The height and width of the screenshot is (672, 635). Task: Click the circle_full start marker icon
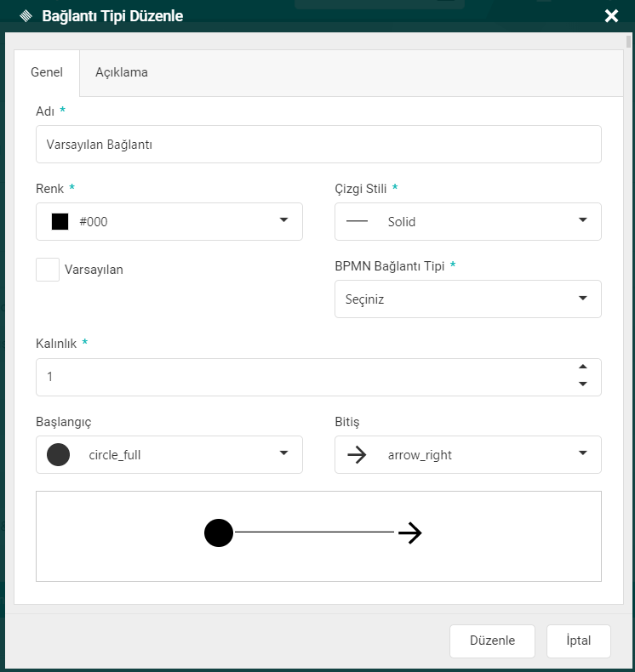pos(58,454)
